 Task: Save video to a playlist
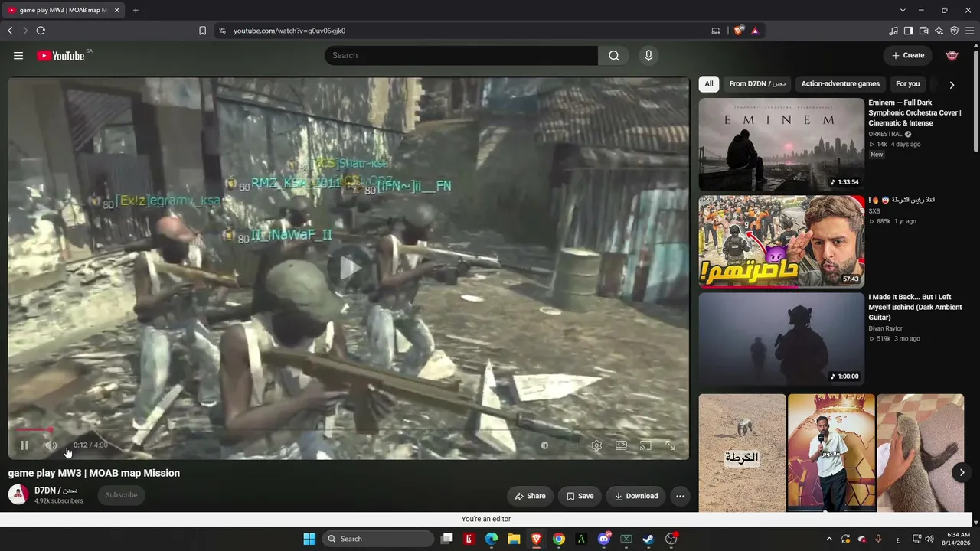[580, 496]
